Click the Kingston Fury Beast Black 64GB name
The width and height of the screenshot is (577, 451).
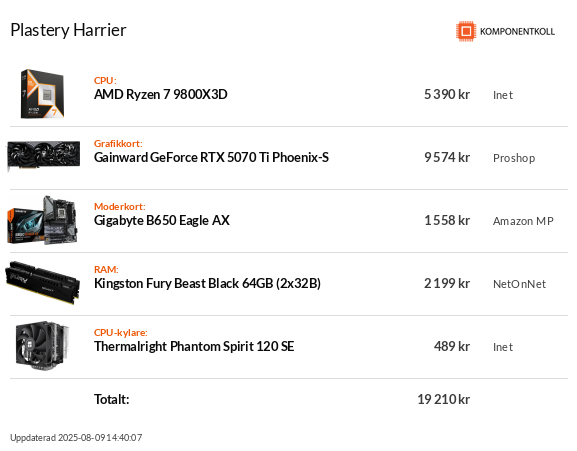coord(207,284)
